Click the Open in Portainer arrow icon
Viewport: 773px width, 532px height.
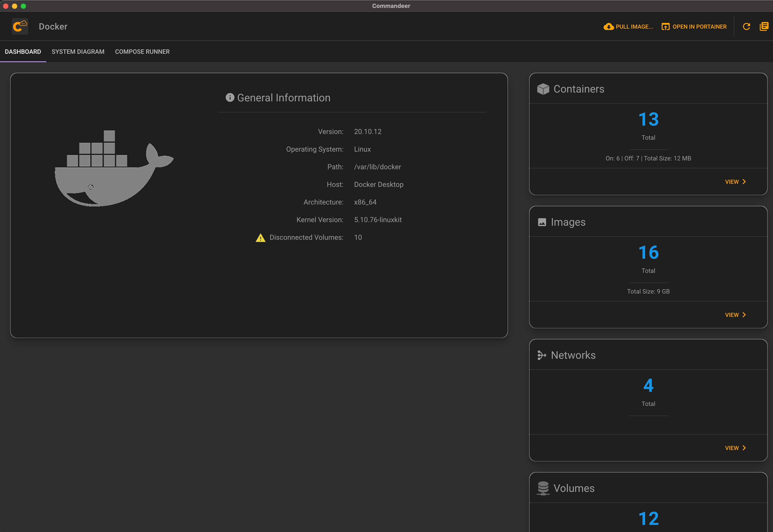(x=665, y=27)
